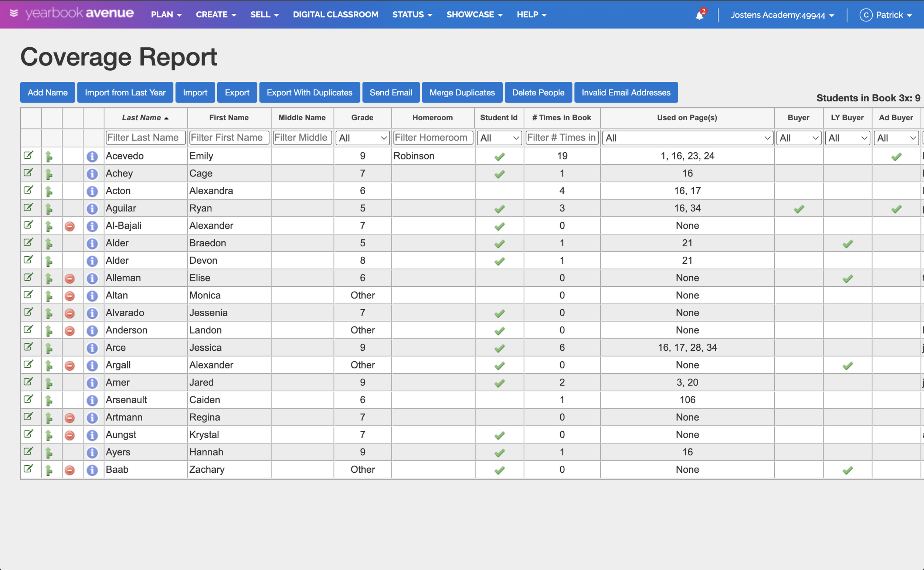Open the Buyer filter dropdown
The height and width of the screenshot is (570, 924).
(799, 138)
